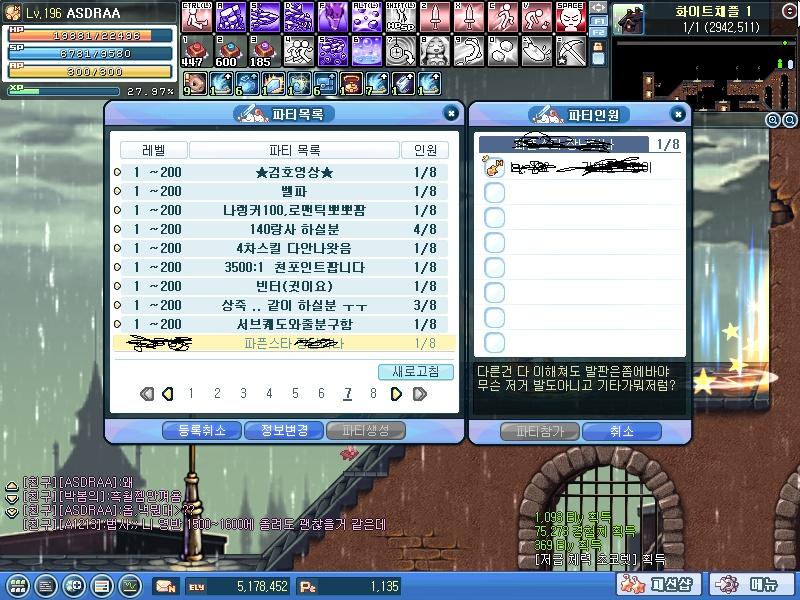Activate the SHIFT(L) HP/SP skill slot
The height and width of the screenshot is (600, 800).
pos(401,17)
